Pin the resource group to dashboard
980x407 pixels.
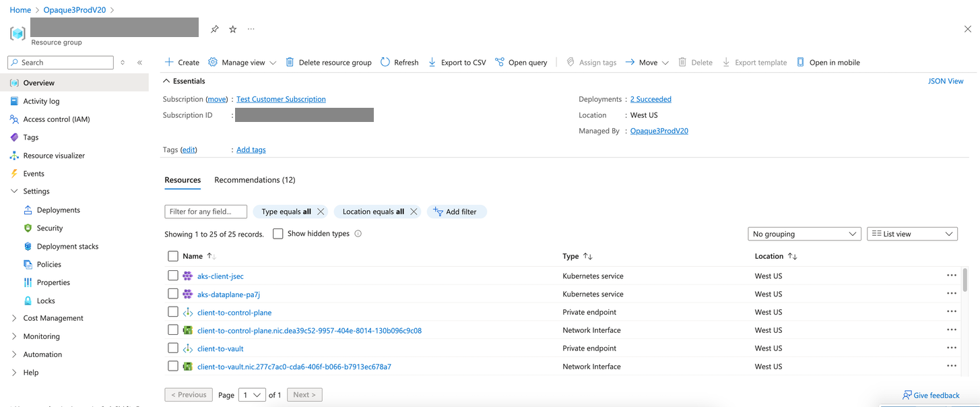coord(215,29)
